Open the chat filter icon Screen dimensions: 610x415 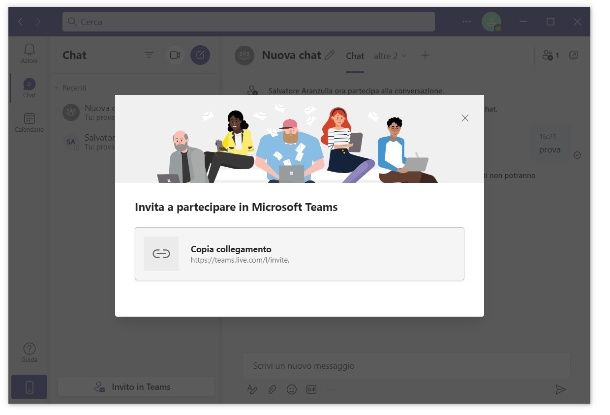coord(149,55)
